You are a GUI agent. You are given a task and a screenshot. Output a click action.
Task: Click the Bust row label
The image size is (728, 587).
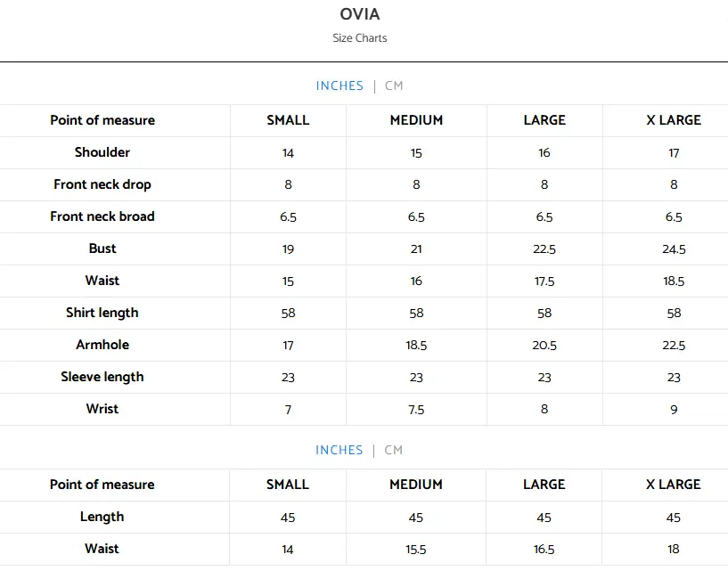(x=102, y=249)
